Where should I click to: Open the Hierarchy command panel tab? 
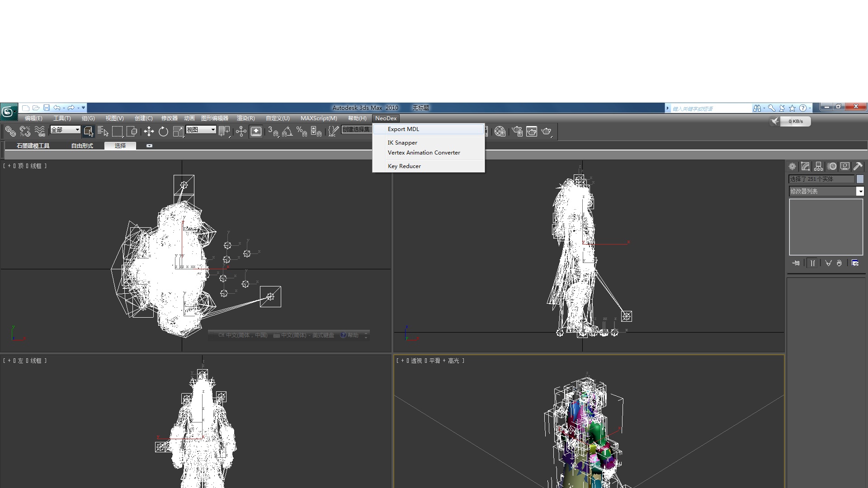[818, 166]
